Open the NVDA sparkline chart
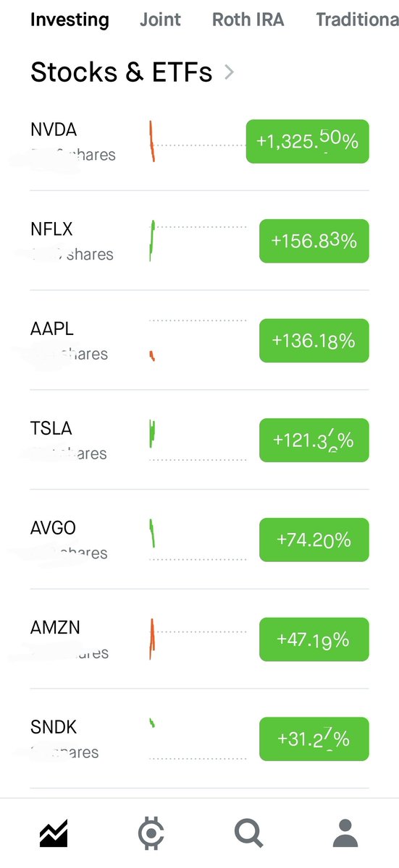The image size is (399, 868). click(197, 141)
